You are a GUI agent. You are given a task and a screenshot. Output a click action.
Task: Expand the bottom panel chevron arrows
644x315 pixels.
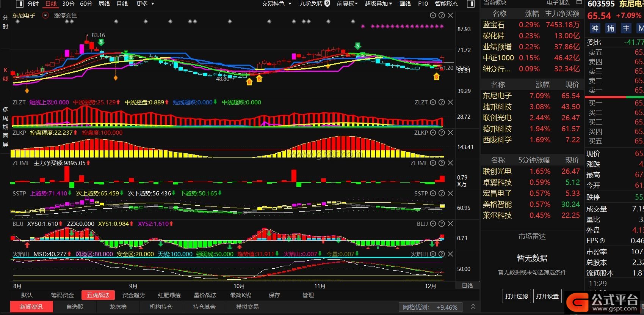point(473,307)
